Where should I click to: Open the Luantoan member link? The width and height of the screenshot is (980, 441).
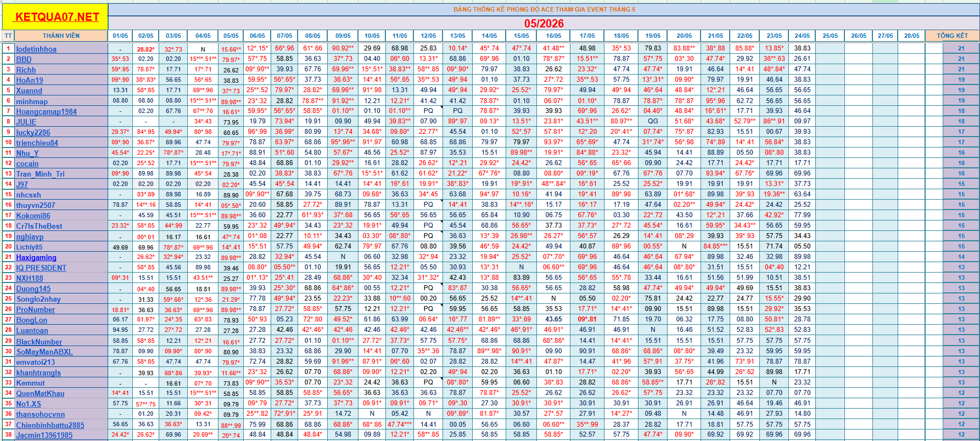pos(32,330)
